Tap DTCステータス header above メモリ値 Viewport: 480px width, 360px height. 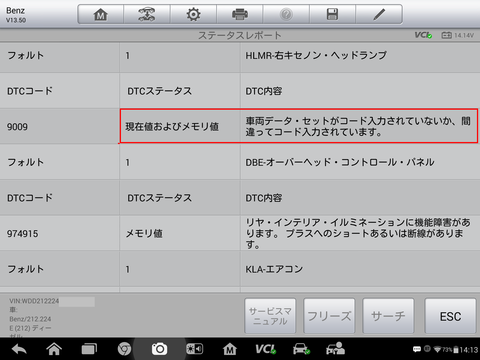[x=159, y=198]
